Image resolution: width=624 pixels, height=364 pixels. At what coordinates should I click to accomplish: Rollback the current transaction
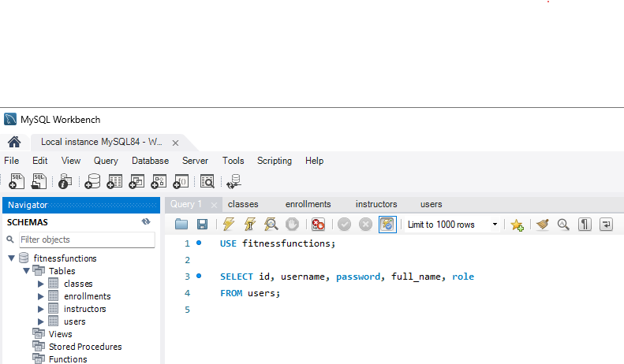365,225
